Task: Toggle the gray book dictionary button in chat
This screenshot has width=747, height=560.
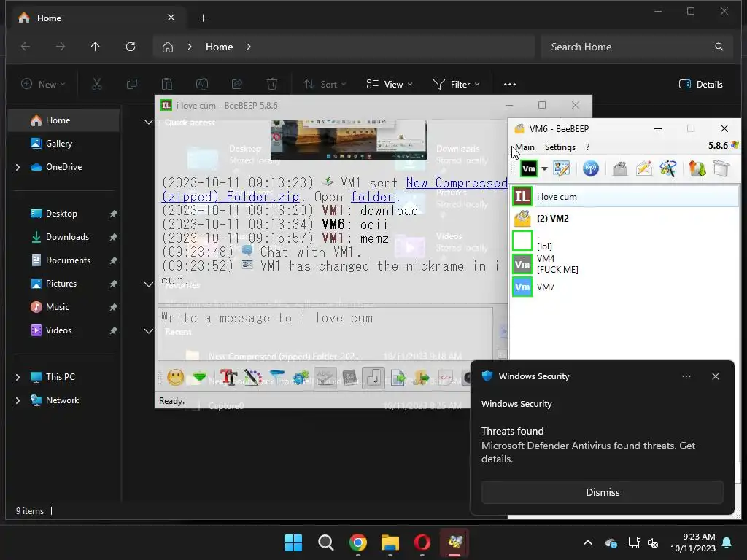Action: [349, 378]
